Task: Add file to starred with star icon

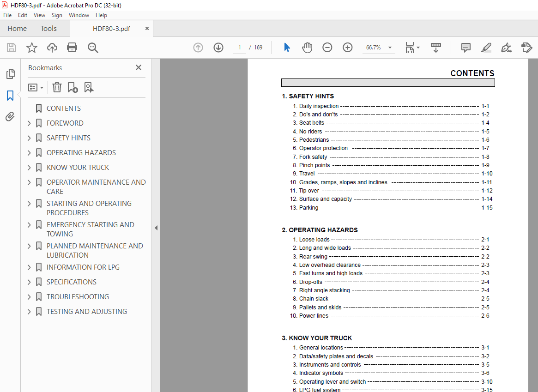Action: (x=31, y=48)
